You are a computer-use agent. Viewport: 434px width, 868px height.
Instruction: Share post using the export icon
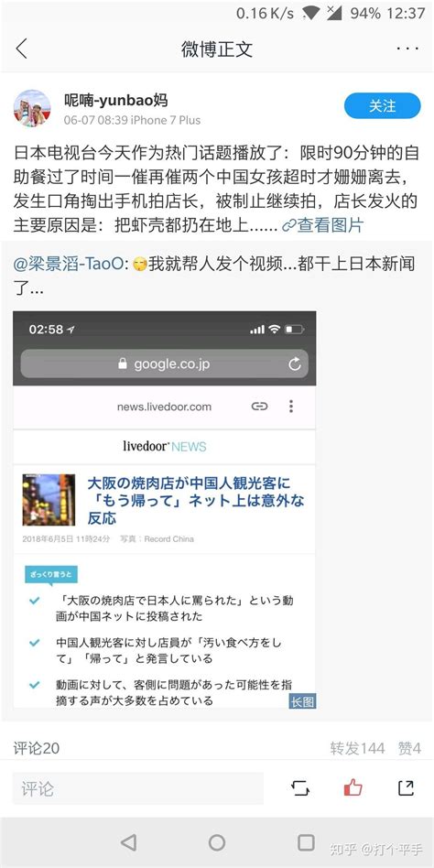(x=407, y=787)
